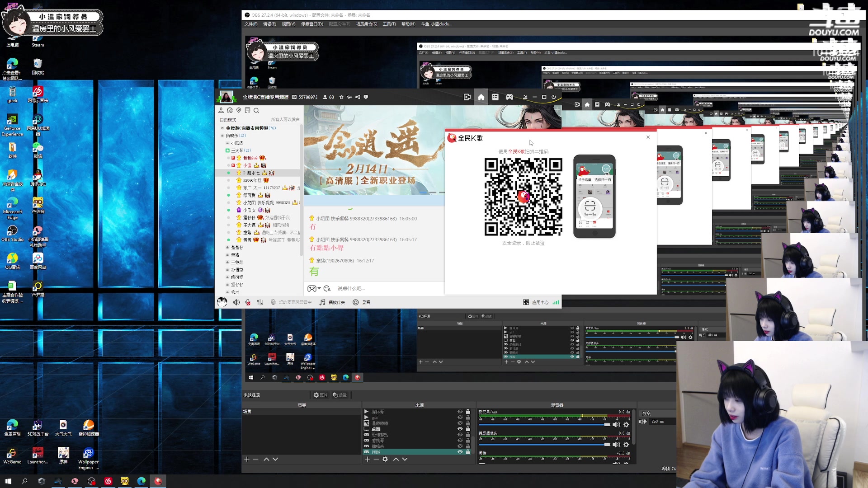Open Windows Start menu
The width and height of the screenshot is (868, 488).
(8, 481)
